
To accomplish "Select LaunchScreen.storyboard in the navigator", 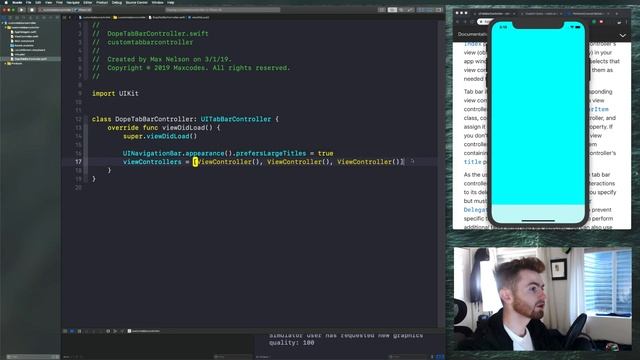I will [x=30, y=50].
